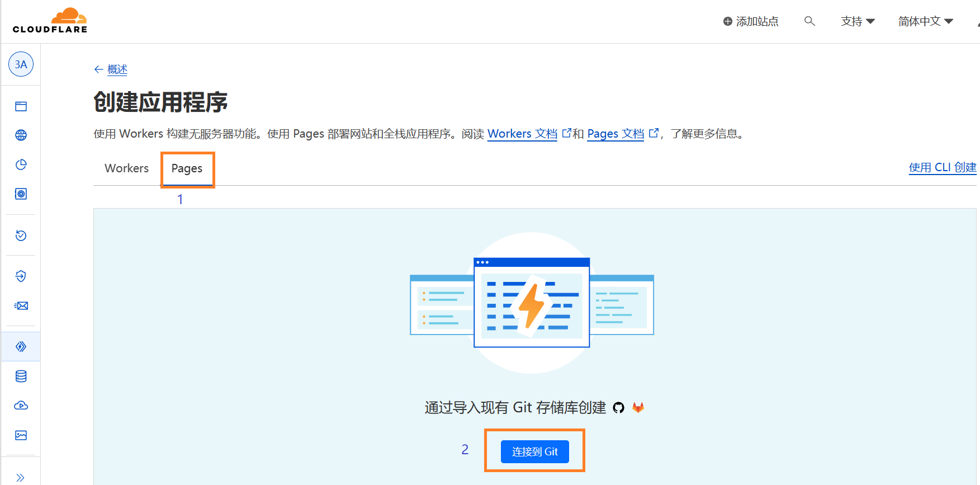
Task: Open the shield Zero Trust icon
Action: tap(21, 276)
